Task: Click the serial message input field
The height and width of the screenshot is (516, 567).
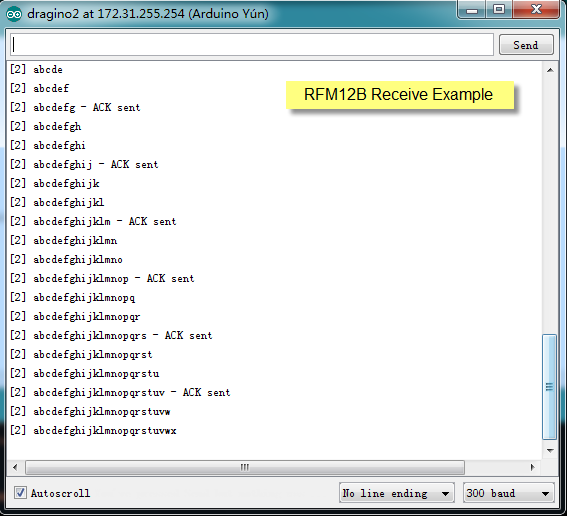Action: (252, 45)
